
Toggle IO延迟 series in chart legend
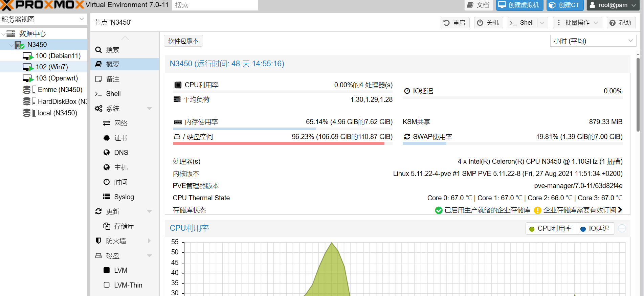pyautogui.click(x=595, y=229)
